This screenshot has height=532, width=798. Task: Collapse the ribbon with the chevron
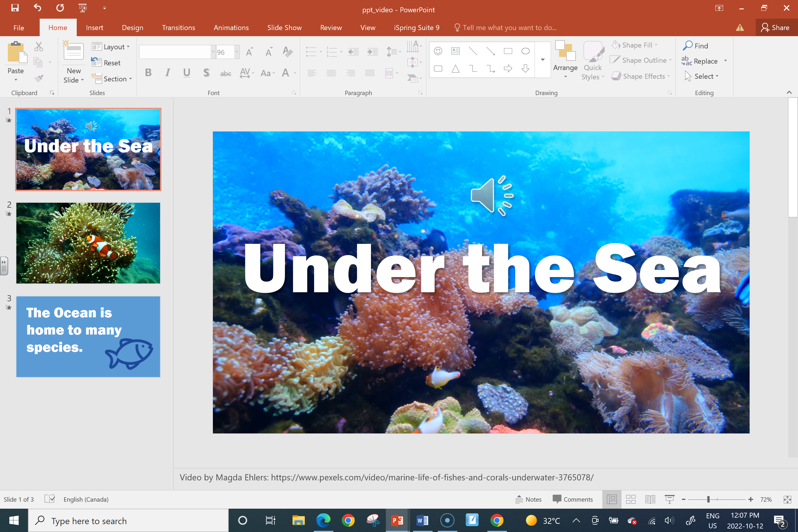click(x=789, y=92)
